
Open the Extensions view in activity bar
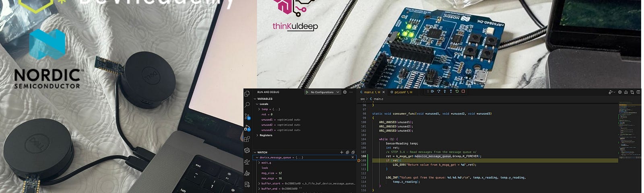247,139
